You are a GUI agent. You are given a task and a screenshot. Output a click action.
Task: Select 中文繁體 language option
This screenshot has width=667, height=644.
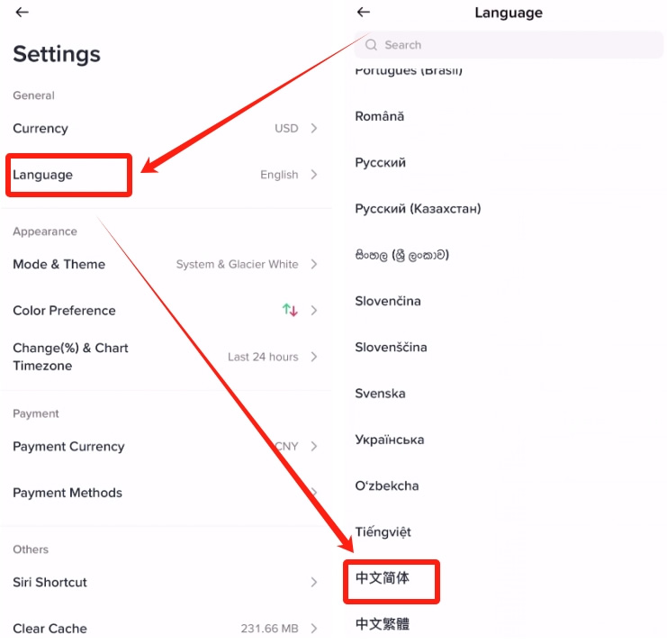coord(383,623)
